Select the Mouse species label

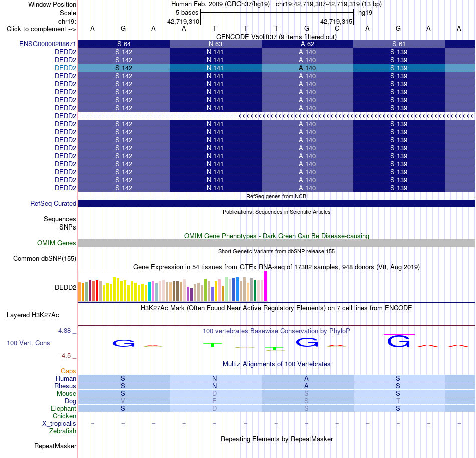66,394
